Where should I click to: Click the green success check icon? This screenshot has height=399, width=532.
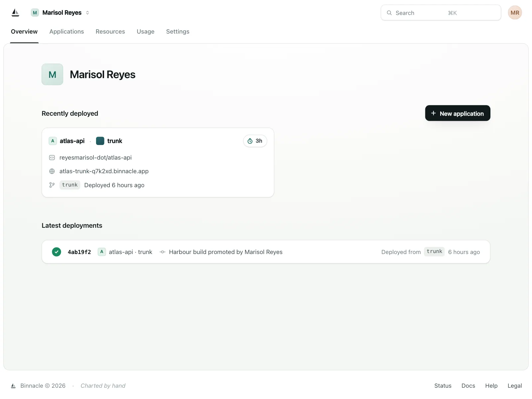point(57,252)
